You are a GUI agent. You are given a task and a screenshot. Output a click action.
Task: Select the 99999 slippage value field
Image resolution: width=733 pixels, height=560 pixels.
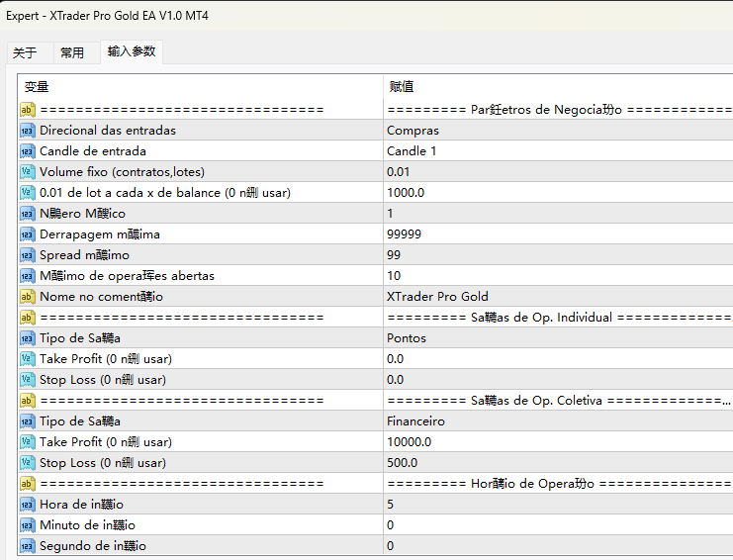(x=554, y=234)
